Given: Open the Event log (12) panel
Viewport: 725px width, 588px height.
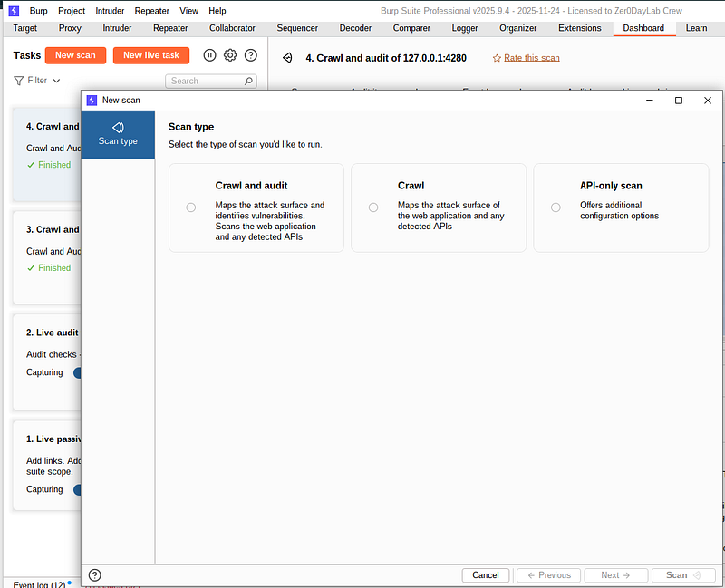Looking at the screenshot, I should [x=39, y=584].
